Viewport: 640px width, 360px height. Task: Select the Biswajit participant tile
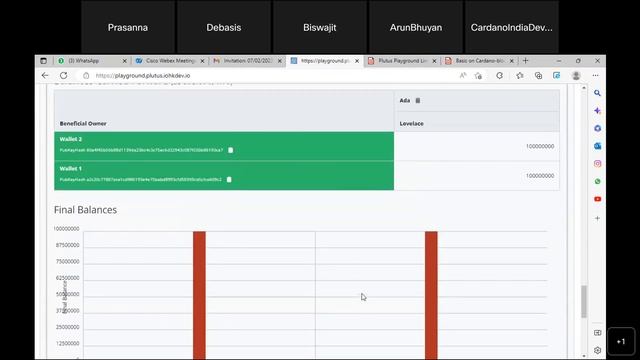click(320, 27)
